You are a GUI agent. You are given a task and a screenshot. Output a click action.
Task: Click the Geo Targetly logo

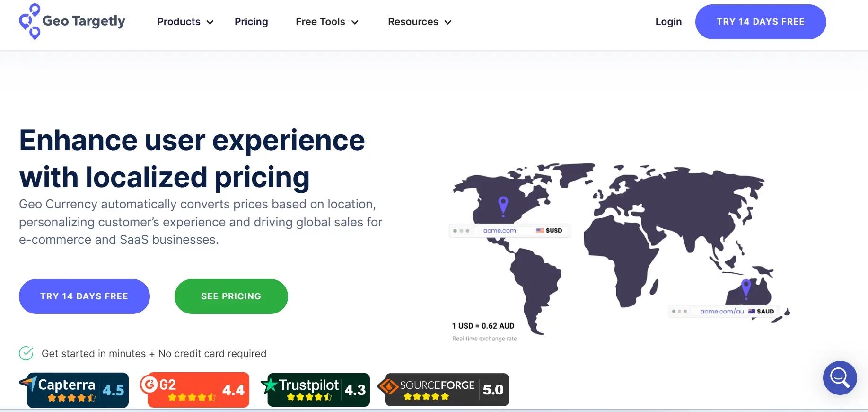(72, 22)
